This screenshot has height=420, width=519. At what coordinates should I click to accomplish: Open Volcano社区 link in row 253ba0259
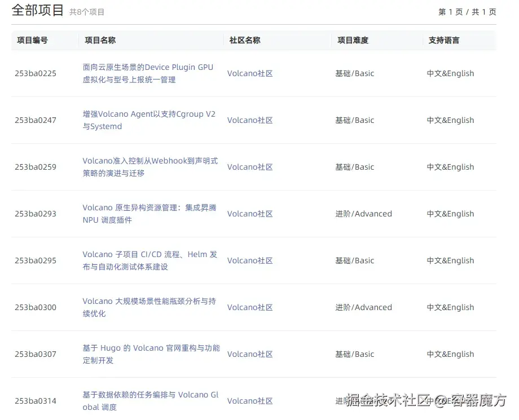(250, 167)
